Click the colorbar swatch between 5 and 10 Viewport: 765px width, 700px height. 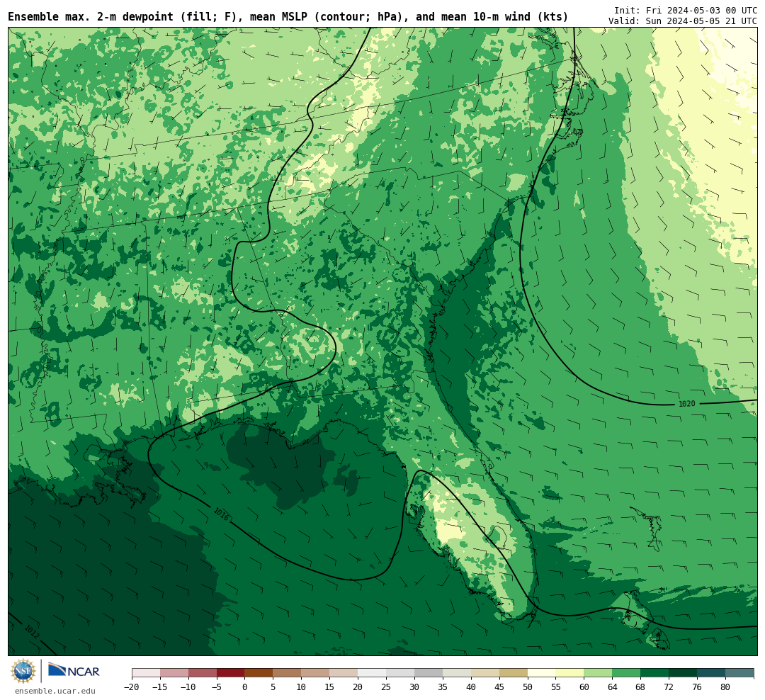(x=288, y=673)
